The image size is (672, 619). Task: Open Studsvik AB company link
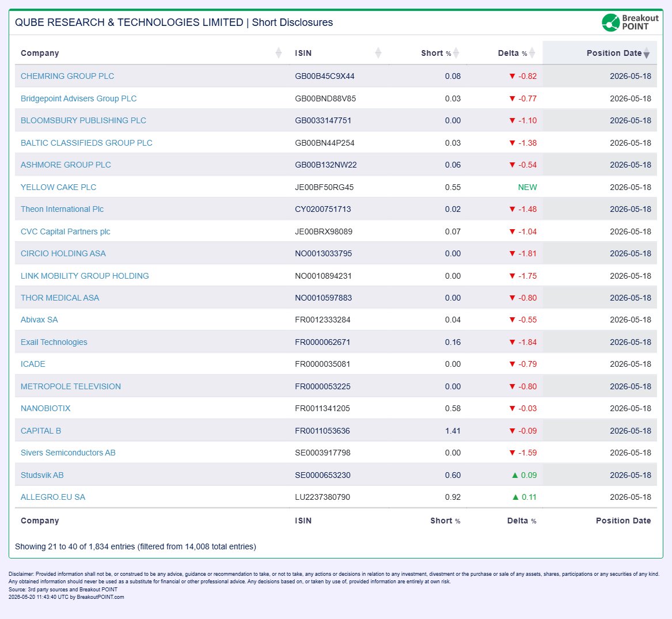42,475
